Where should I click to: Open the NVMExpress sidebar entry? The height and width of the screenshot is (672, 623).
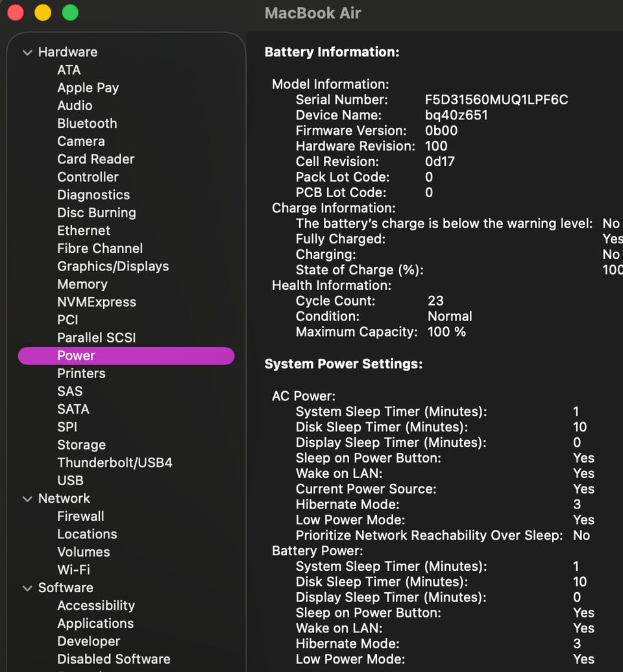coord(97,302)
